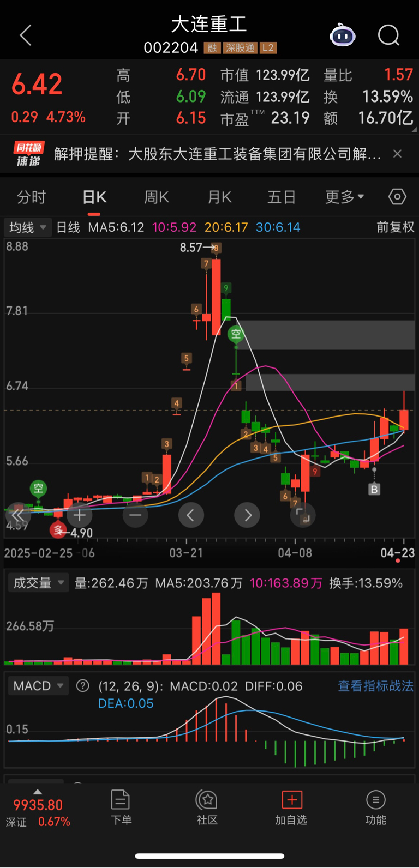Tap the stock name 大连重工

tap(209, 24)
